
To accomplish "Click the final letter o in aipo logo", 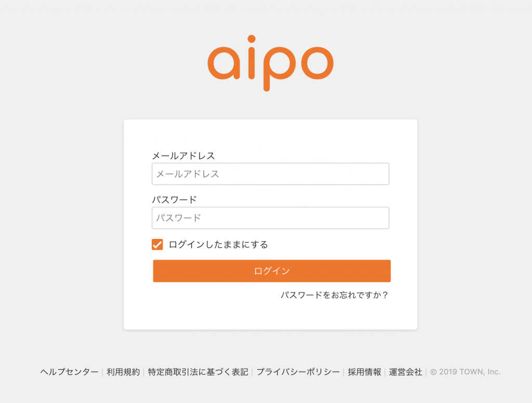I will tap(317, 63).
